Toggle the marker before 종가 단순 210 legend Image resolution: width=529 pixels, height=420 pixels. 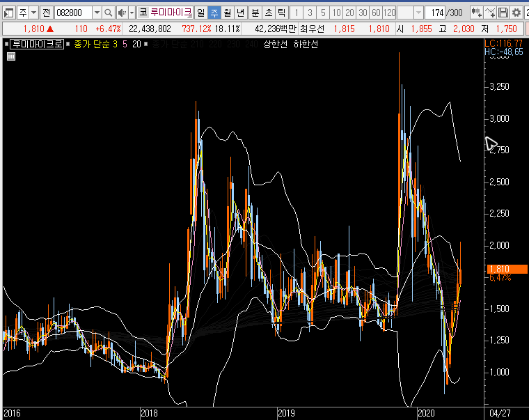(x=146, y=44)
